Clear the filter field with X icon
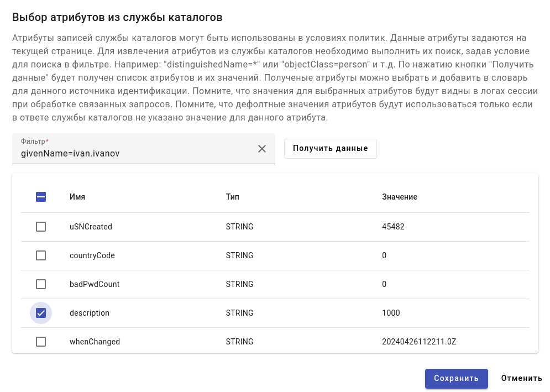Viewport: 550px width, 392px height. [262, 149]
